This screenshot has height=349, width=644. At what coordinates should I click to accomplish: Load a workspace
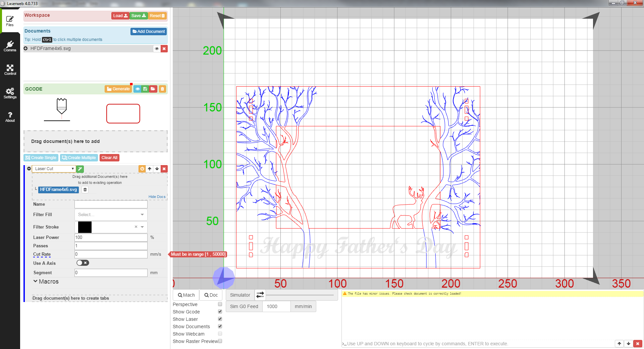120,16
